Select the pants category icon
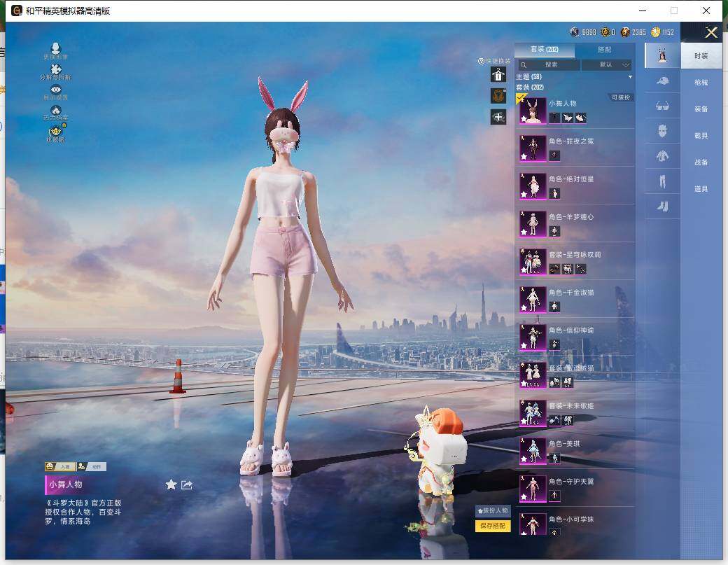This screenshot has height=565, width=728. pos(662,181)
